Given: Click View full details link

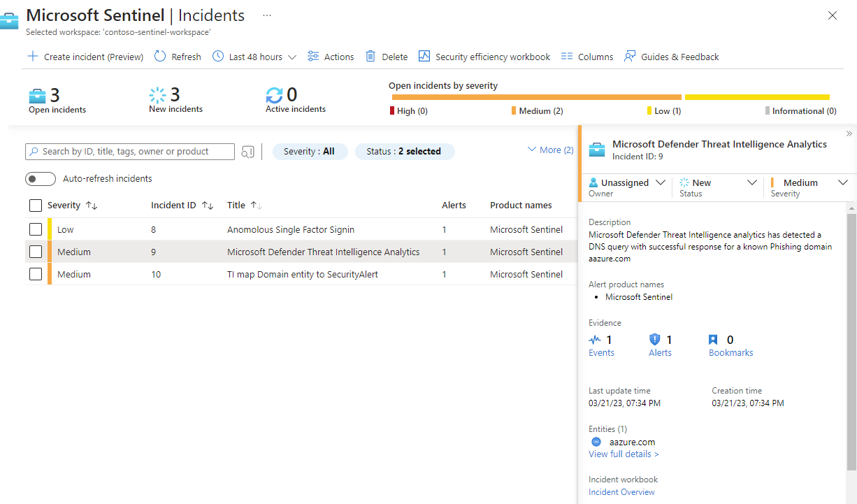Looking at the screenshot, I should point(624,454).
